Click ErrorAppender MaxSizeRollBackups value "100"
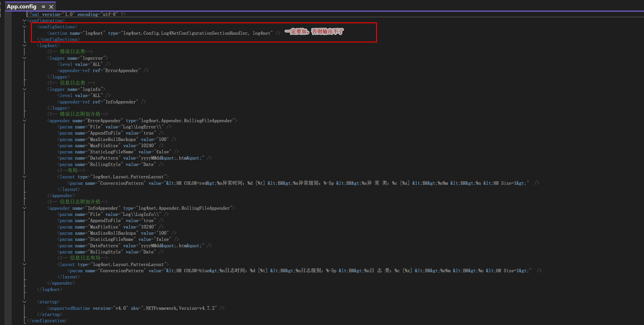Image resolution: width=644 pixels, height=325 pixels. [162, 139]
